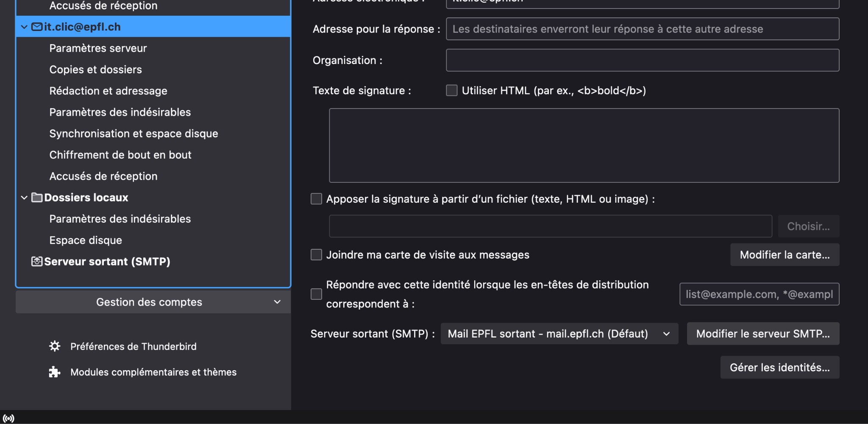
Task: Click the Préférences de Thunderbird gear icon
Action: coord(55,346)
